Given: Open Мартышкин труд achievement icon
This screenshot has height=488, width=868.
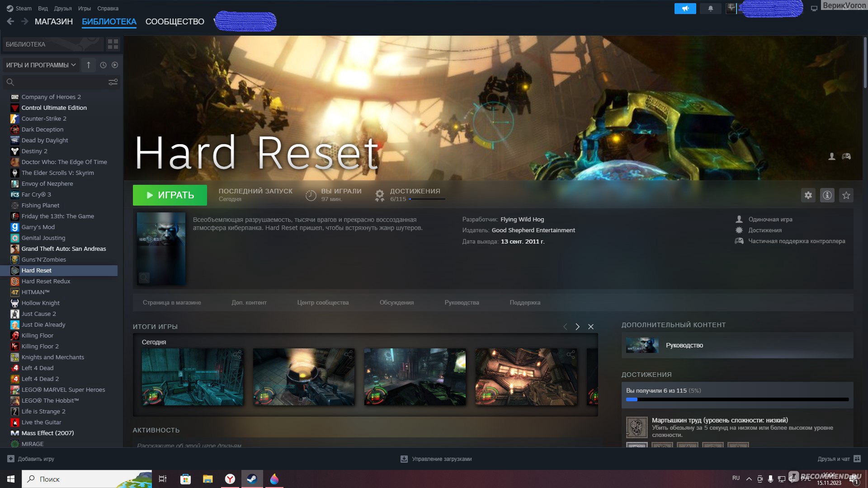Looking at the screenshot, I should pyautogui.click(x=637, y=427).
